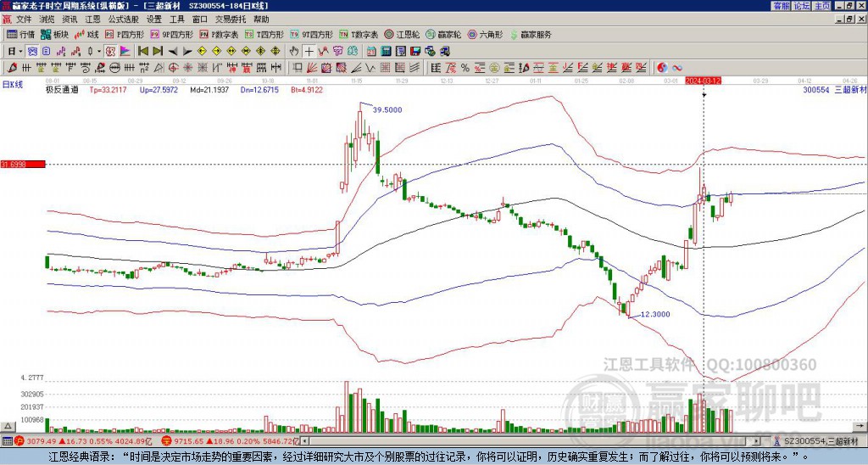This screenshot has width=868, height=465.
Task: Select the hand pan tool
Action: (x=294, y=52)
